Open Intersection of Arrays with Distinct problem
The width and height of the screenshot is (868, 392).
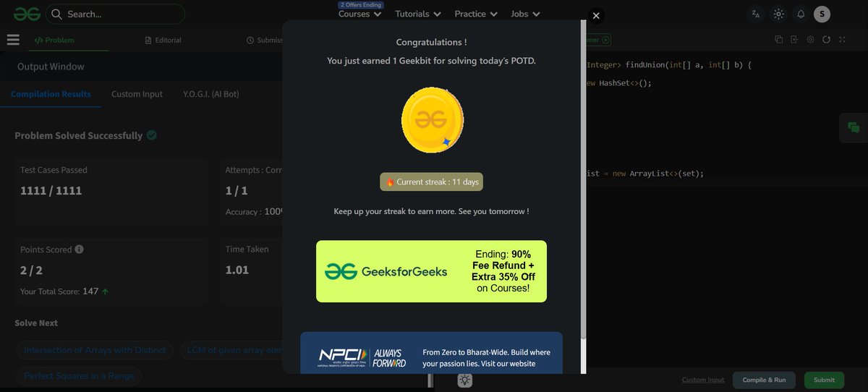pos(95,350)
